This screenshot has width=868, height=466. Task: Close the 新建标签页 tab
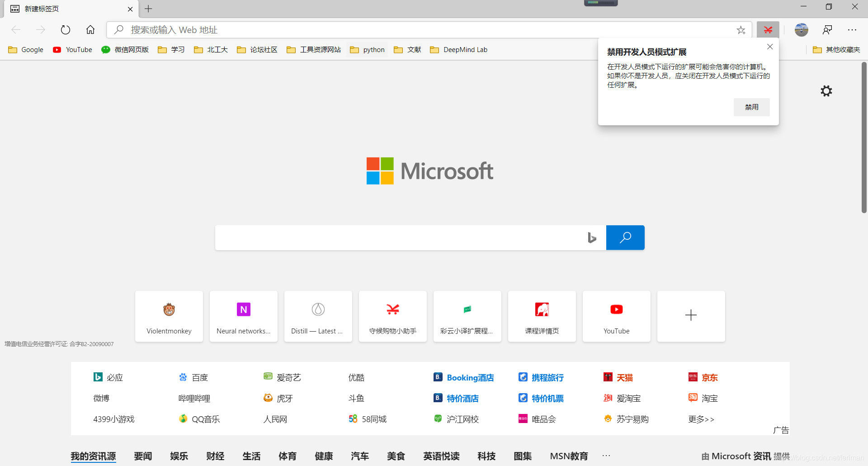130,9
